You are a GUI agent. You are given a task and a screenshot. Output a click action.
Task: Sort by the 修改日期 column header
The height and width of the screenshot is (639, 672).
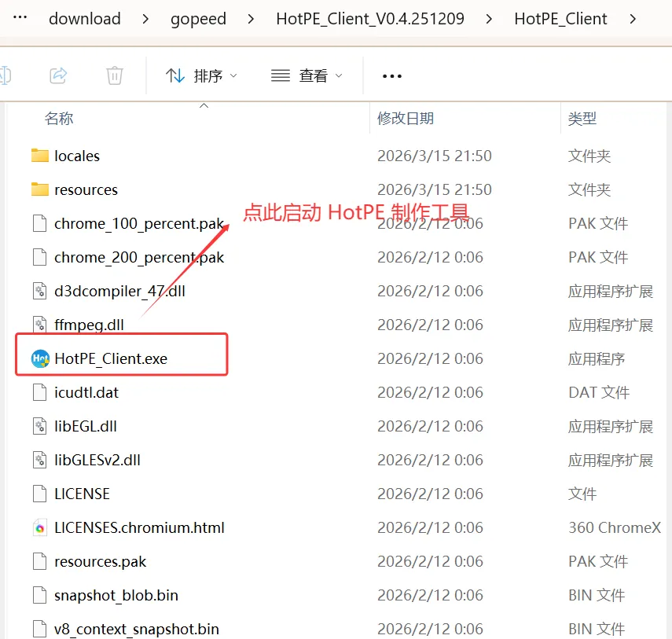click(x=406, y=118)
